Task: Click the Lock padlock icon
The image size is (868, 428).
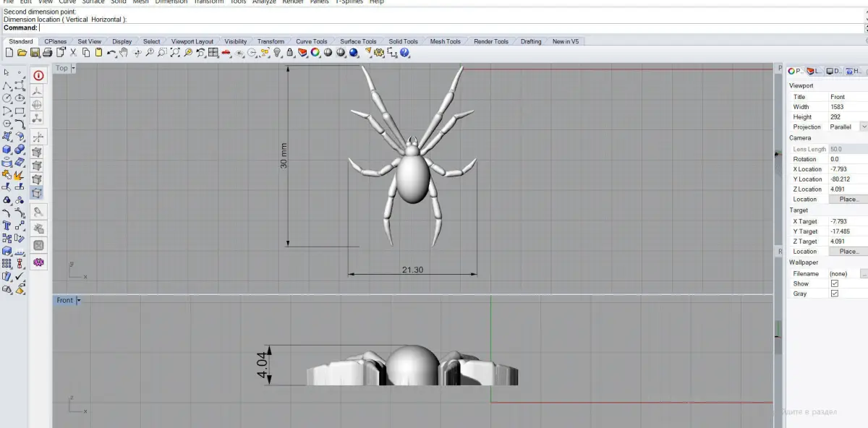Action: (289, 53)
